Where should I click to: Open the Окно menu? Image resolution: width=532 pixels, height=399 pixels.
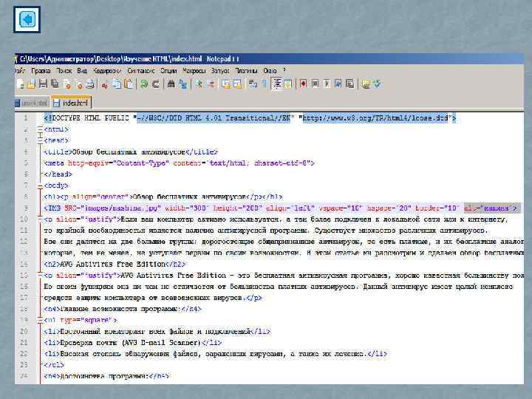tap(270, 71)
